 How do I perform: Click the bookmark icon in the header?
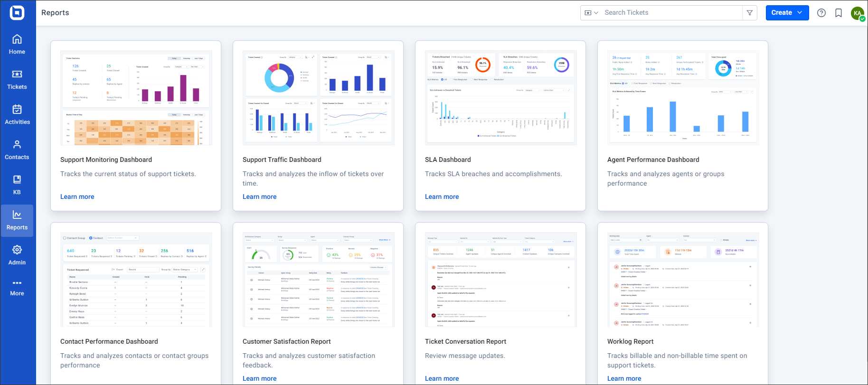point(839,13)
